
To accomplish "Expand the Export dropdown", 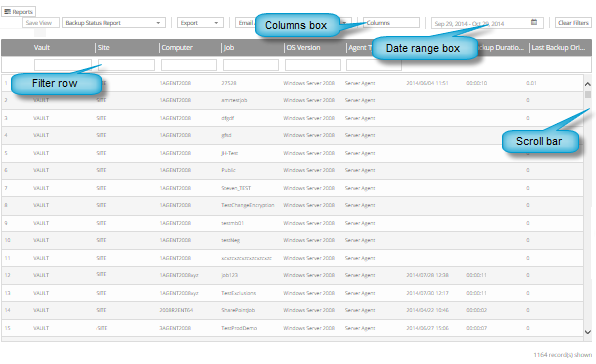I will (x=200, y=23).
